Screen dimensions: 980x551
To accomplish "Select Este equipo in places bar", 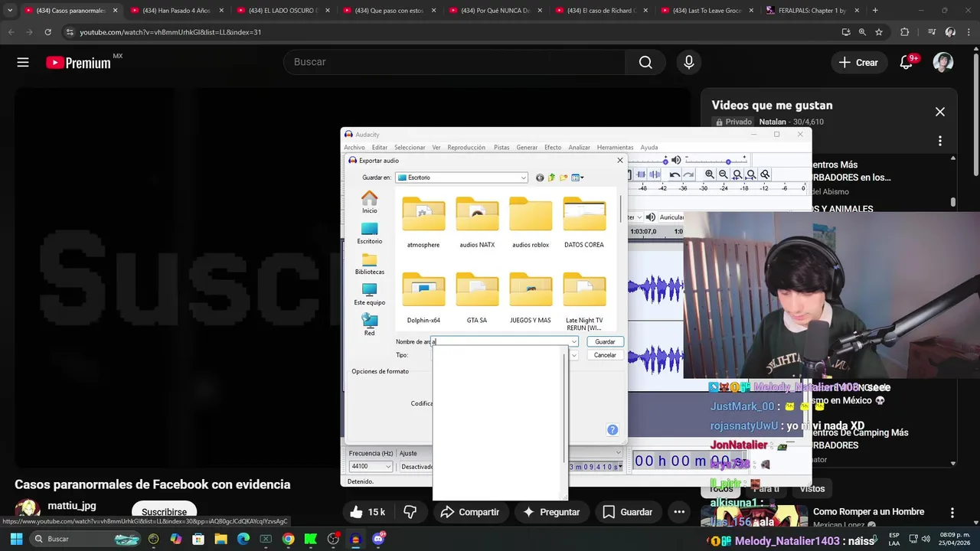I will click(x=370, y=295).
